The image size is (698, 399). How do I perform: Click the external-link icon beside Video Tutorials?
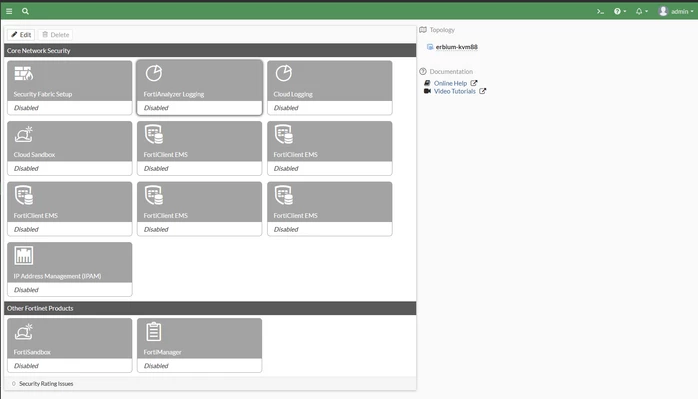[x=483, y=91]
